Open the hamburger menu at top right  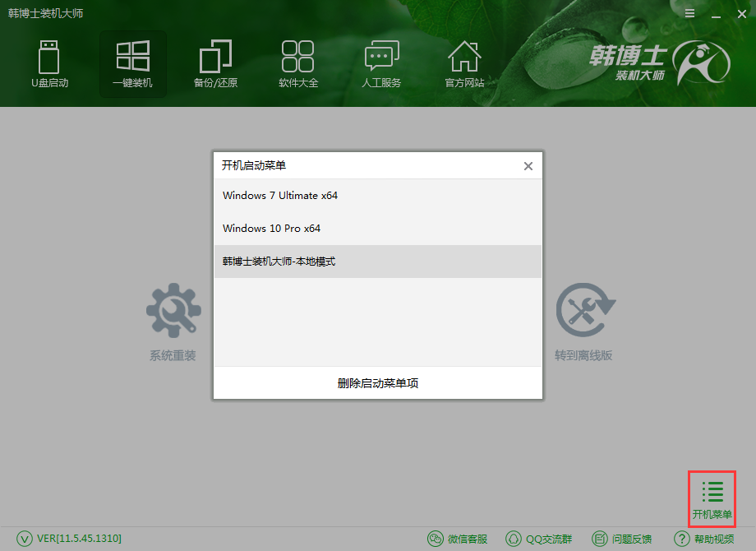(x=689, y=13)
